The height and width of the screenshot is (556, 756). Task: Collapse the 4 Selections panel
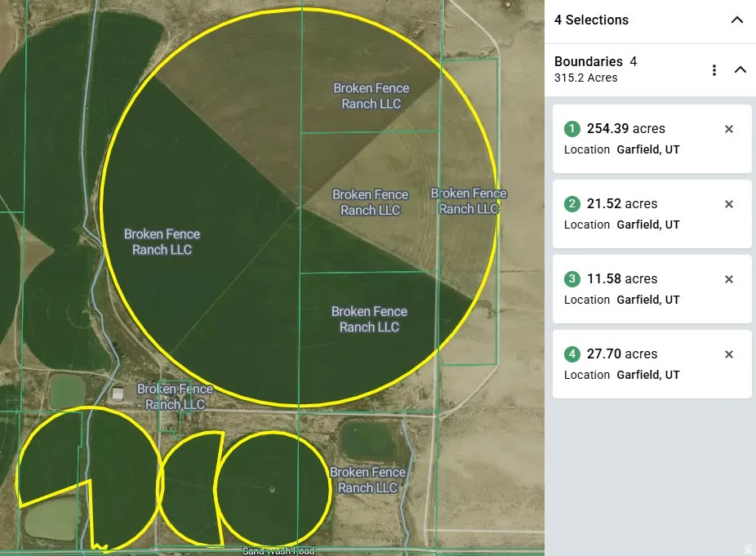[x=736, y=20]
